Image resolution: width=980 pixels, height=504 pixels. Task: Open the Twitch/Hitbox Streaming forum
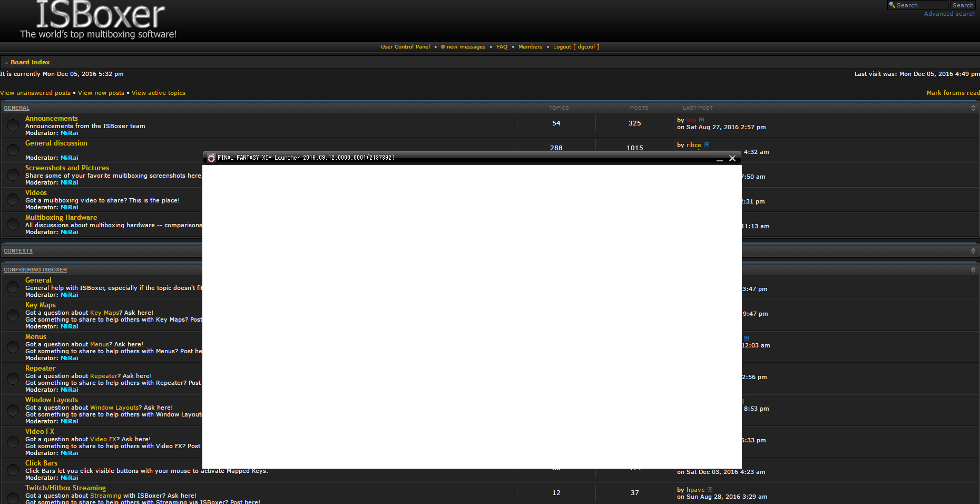click(x=65, y=488)
